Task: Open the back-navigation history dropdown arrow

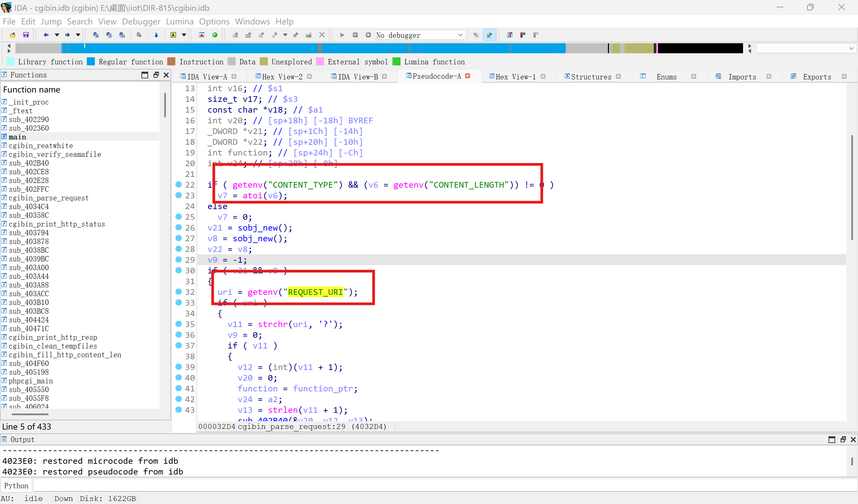Action: (x=57, y=35)
